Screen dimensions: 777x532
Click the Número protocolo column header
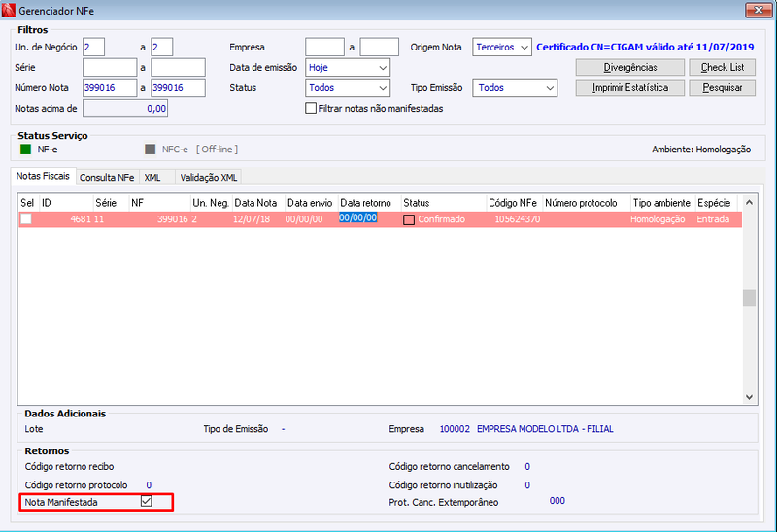click(587, 203)
